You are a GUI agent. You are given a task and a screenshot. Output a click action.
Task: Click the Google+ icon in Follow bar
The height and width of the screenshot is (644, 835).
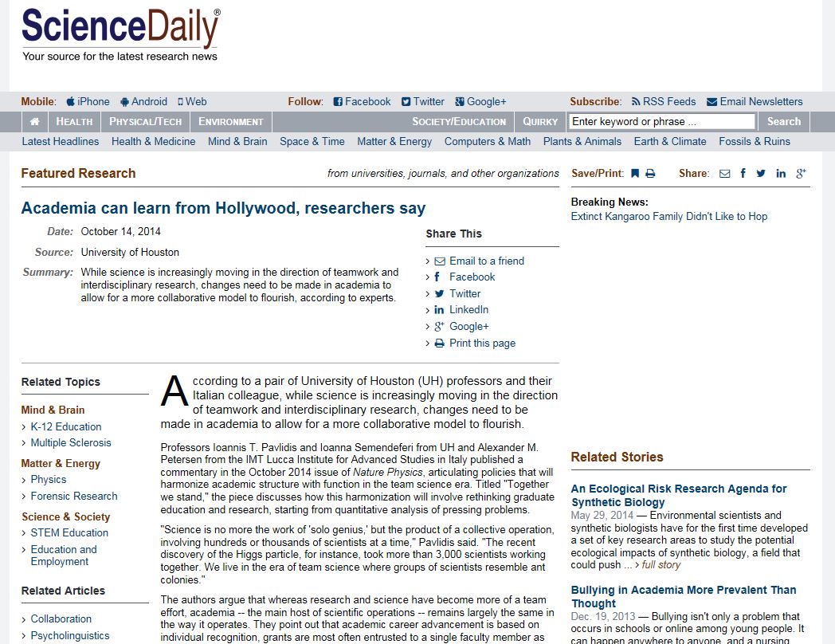[x=460, y=102]
